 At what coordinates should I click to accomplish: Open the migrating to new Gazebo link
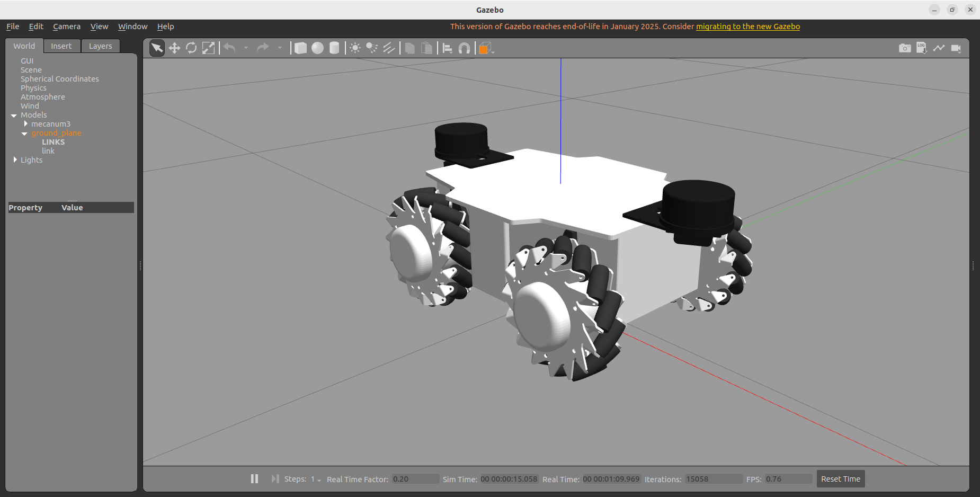click(x=747, y=26)
